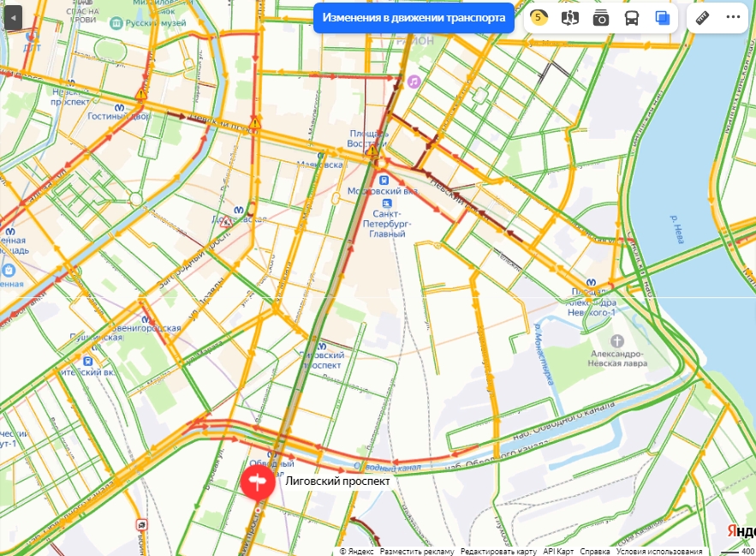This screenshot has height=556, width=756.
Task: Click warning icon at Площадь Восстания
Action: pos(372,152)
